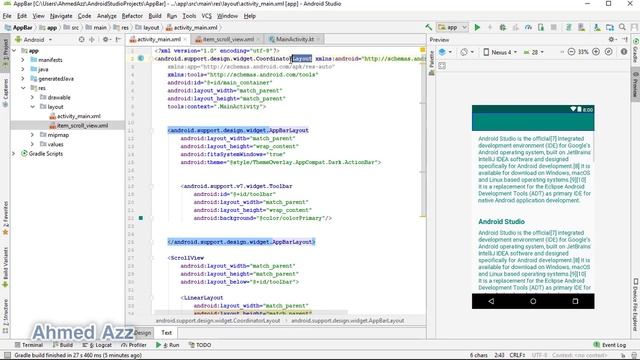Click CoordinatorLayout breadcrumb at editor bottom

pos(218,321)
